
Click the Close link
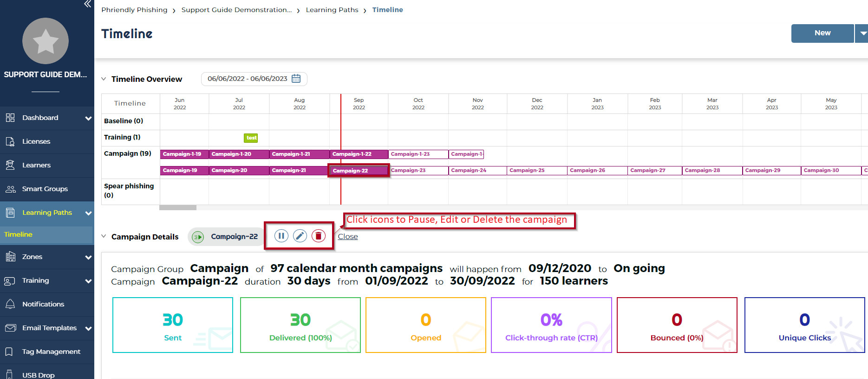(x=348, y=237)
